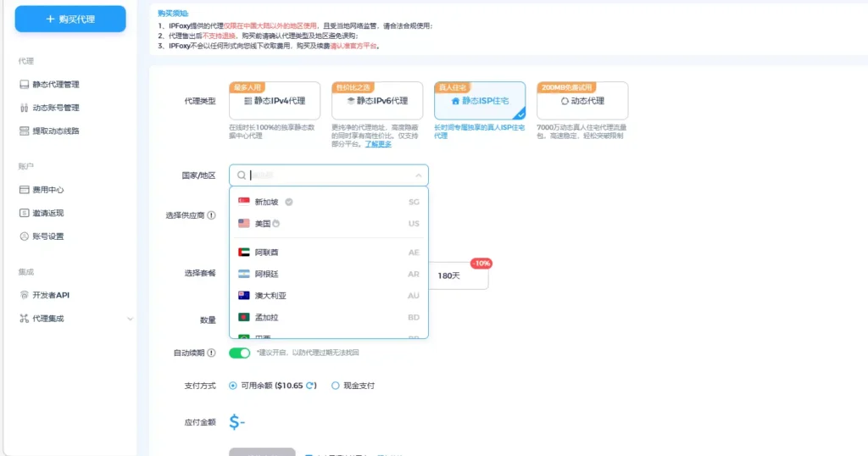The height and width of the screenshot is (456, 868).
Task: Toggle the 自动续期 auto-renew switch
Action: pos(240,353)
